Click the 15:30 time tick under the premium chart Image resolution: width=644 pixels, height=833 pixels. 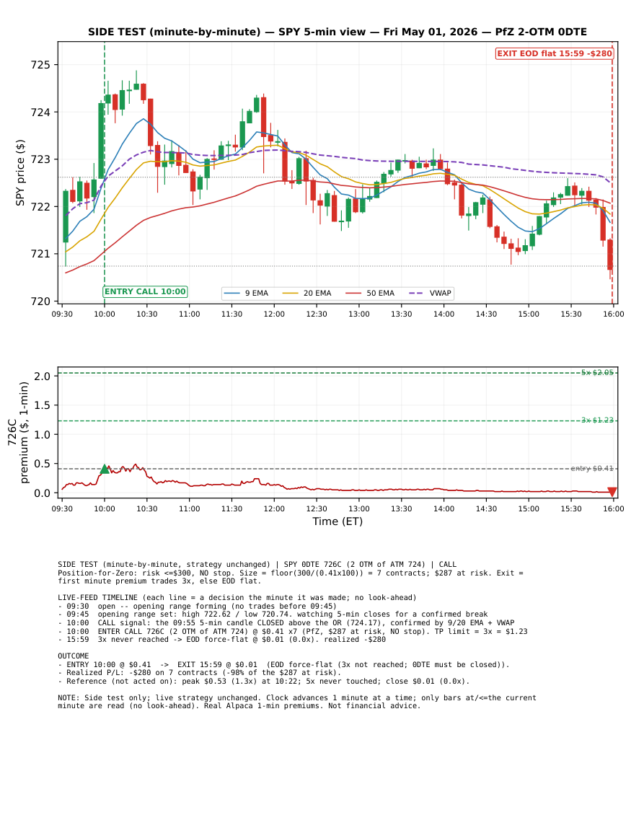pyautogui.click(x=571, y=508)
